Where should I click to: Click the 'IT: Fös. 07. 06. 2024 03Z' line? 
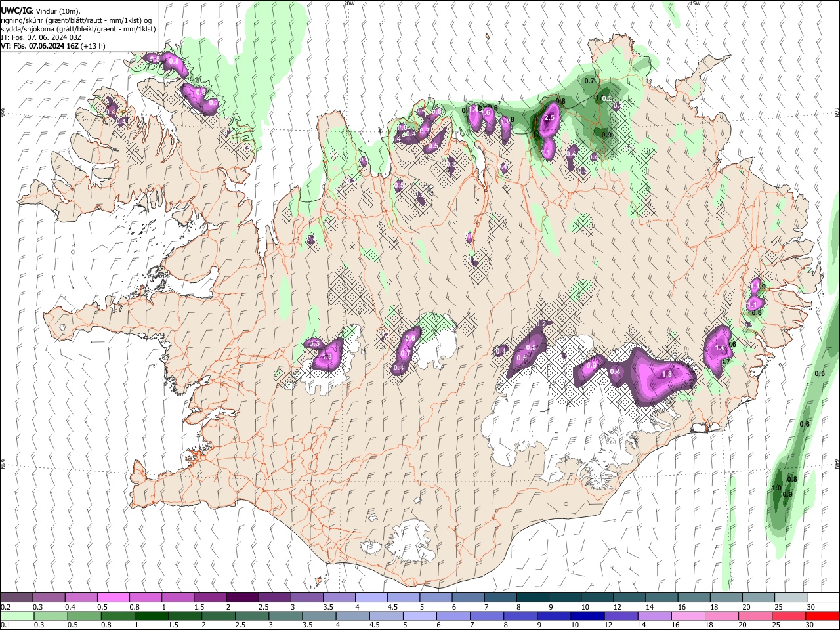(x=41, y=37)
